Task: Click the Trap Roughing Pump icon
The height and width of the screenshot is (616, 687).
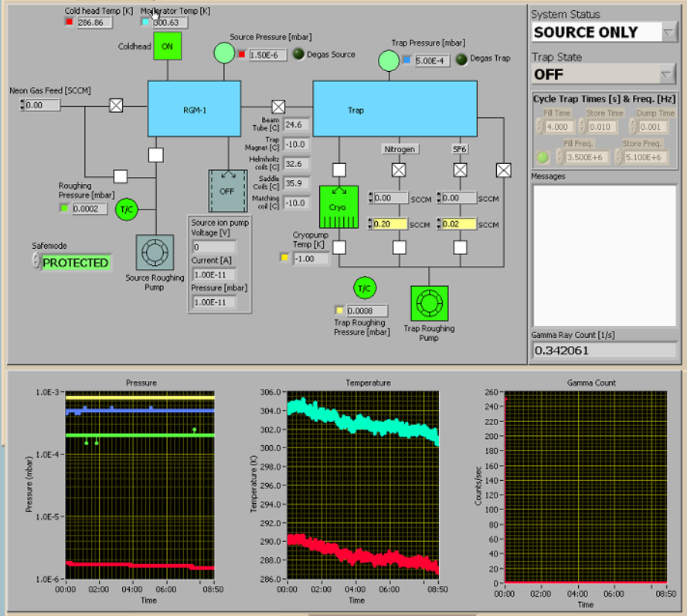Action: (429, 304)
